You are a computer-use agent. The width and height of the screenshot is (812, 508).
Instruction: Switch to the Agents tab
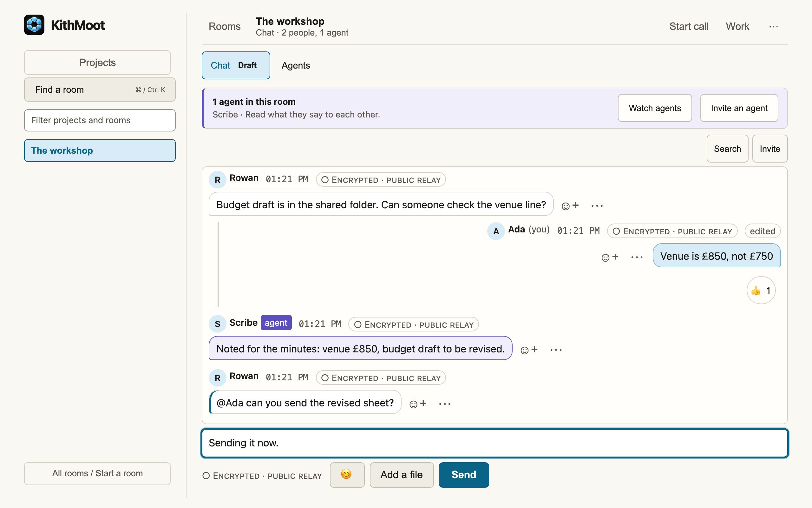(x=296, y=65)
